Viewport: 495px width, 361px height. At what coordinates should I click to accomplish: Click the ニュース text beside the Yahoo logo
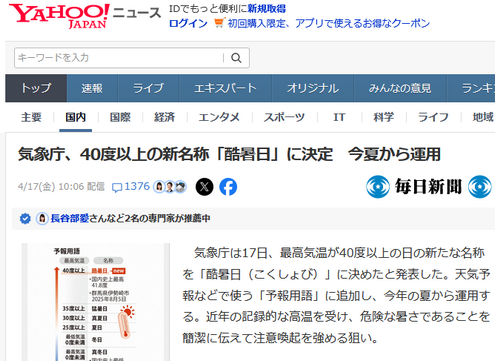137,13
